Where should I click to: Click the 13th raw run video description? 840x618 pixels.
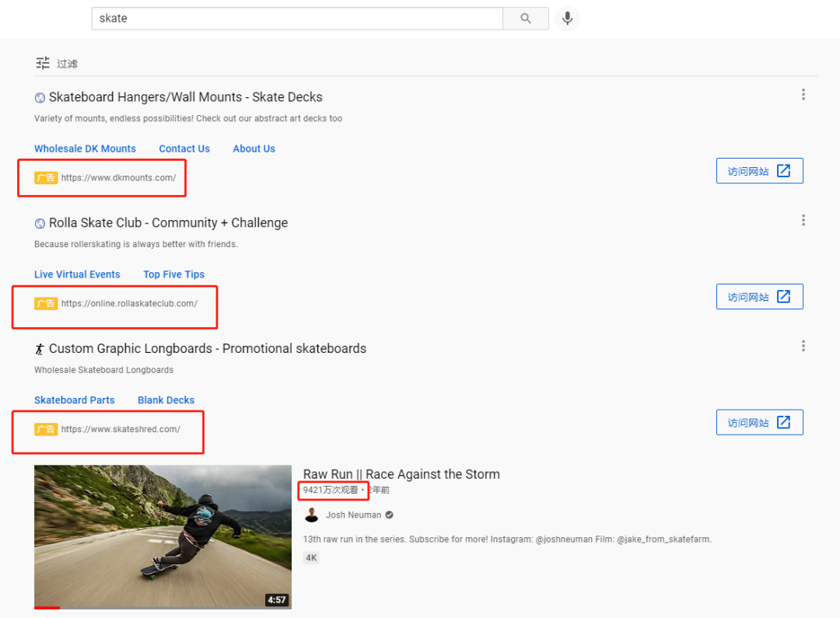coord(507,539)
